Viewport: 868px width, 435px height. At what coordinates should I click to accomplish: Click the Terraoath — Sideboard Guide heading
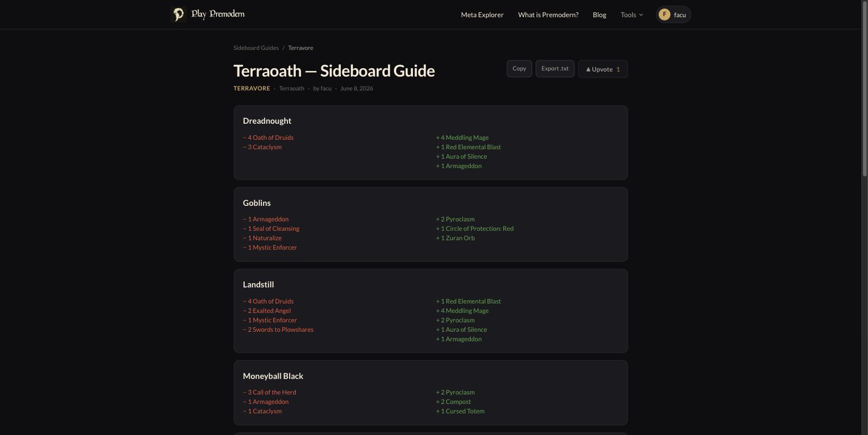click(x=334, y=70)
